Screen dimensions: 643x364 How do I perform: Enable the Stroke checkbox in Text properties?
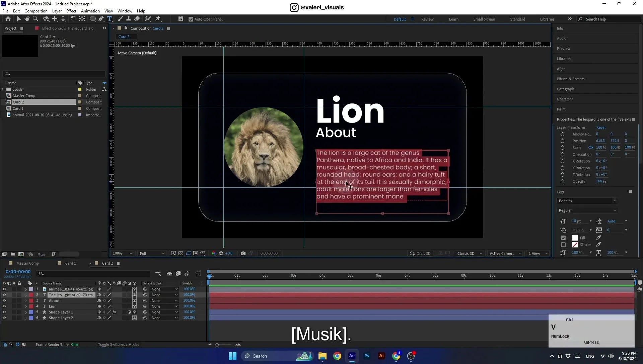(x=563, y=245)
